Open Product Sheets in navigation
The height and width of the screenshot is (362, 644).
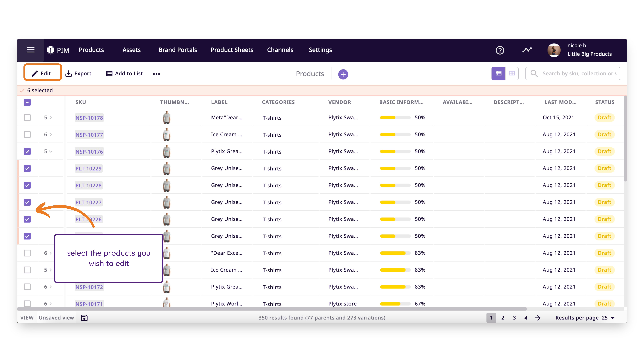click(x=232, y=50)
